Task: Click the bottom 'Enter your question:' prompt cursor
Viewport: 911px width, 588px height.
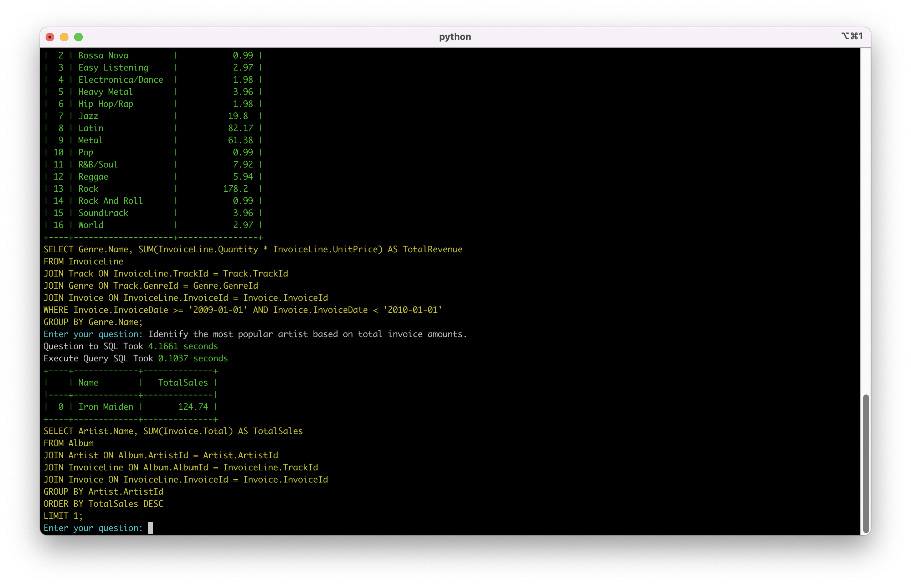Action: tap(151, 528)
